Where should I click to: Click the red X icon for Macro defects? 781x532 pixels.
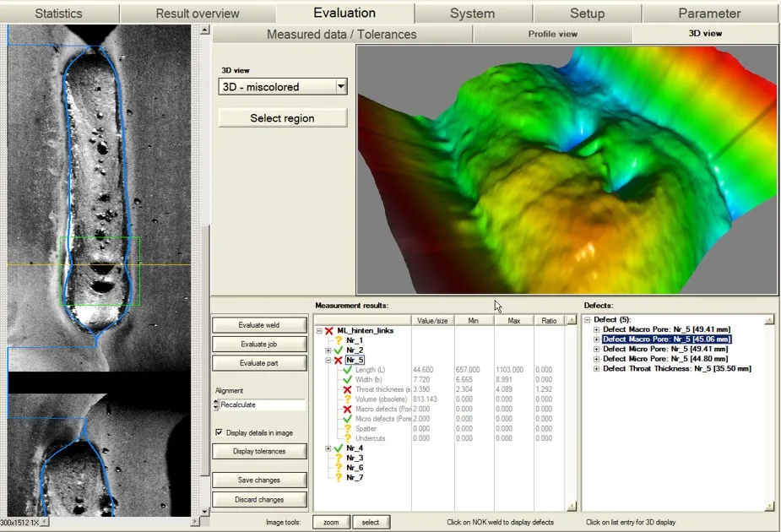[347, 409]
